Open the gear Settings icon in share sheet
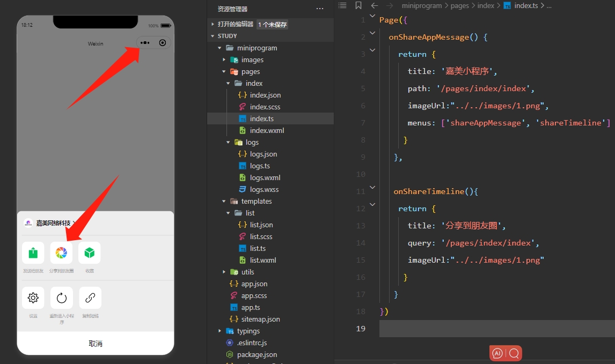Image resolution: width=615 pixels, height=364 pixels. pyautogui.click(x=33, y=298)
